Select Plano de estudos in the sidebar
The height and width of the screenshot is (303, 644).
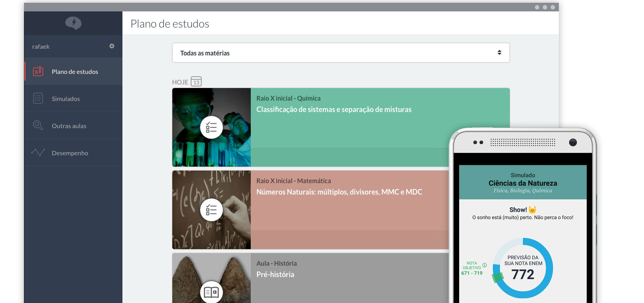73,72
